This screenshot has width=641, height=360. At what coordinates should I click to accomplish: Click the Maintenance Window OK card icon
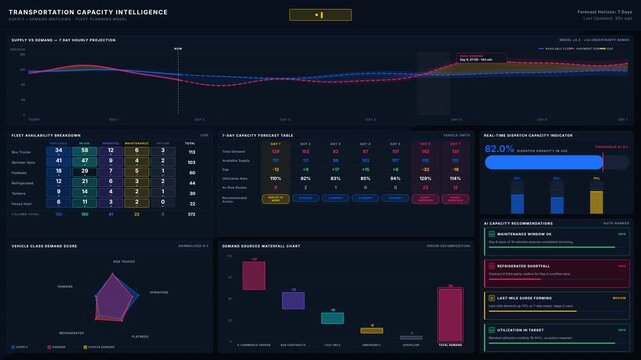pyautogui.click(x=492, y=234)
